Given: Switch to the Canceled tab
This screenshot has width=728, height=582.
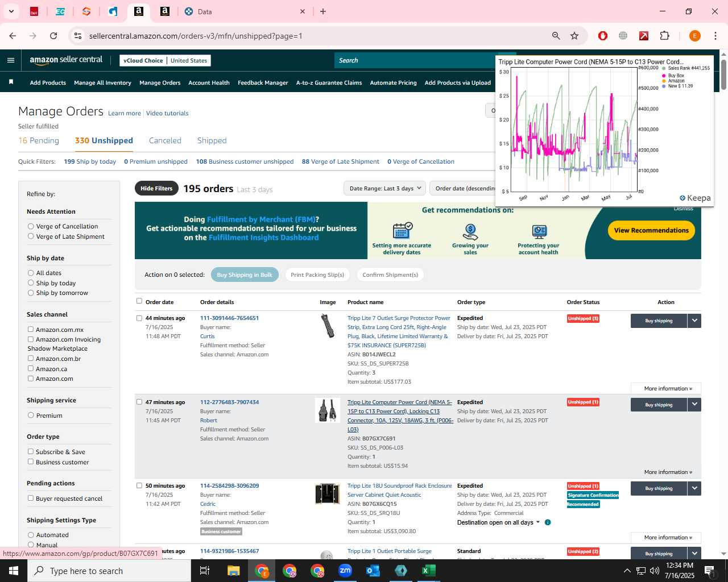Looking at the screenshot, I should [x=165, y=140].
